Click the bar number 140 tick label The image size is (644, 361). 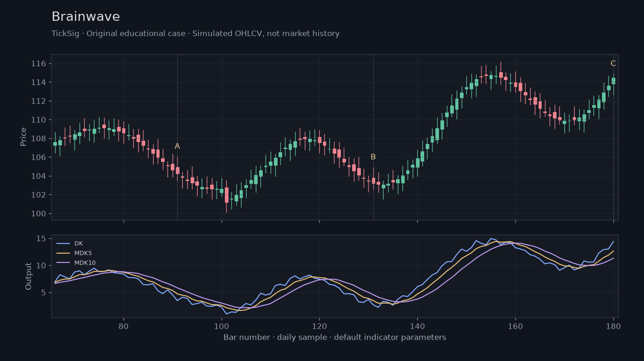417,326
